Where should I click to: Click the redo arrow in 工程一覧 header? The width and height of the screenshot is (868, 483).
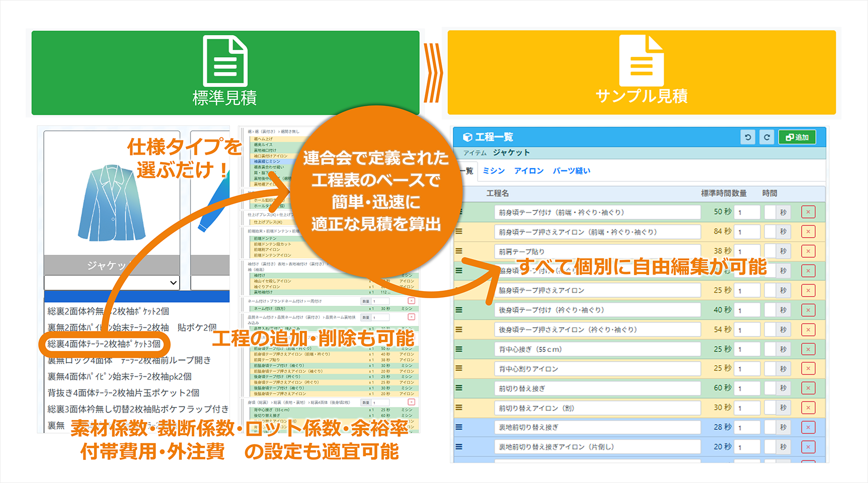point(766,137)
